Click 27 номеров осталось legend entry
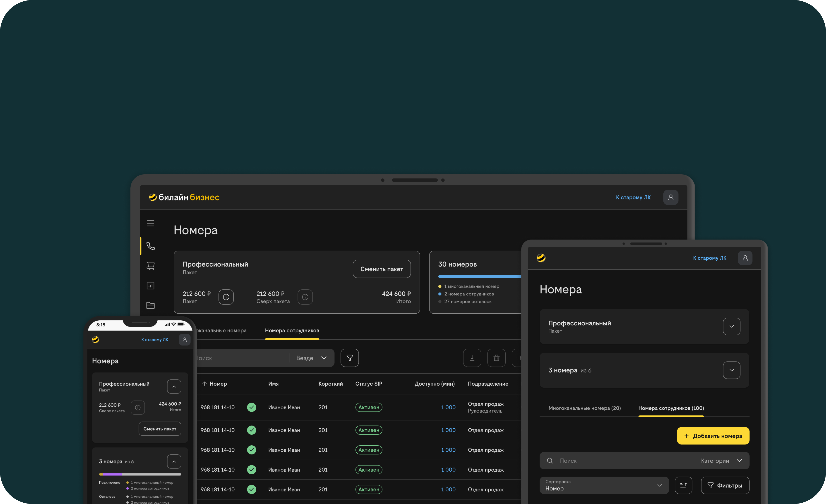The image size is (826, 504). pos(465,302)
